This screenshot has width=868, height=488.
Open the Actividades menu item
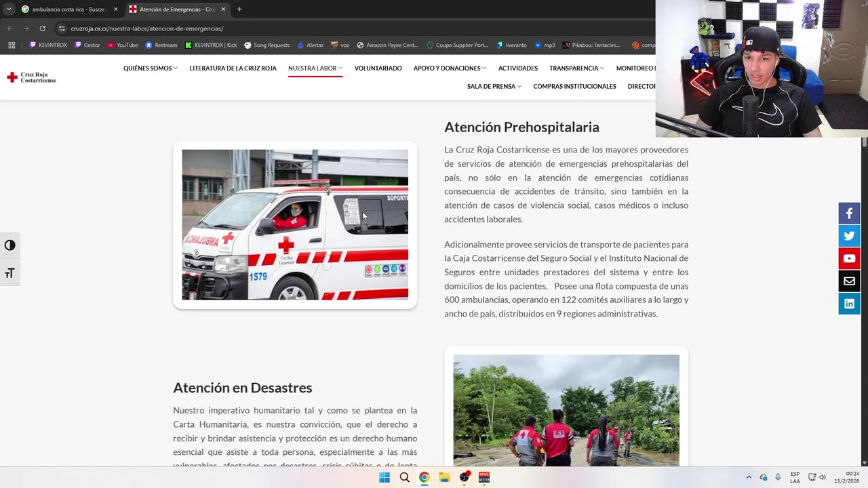coord(518,68)
